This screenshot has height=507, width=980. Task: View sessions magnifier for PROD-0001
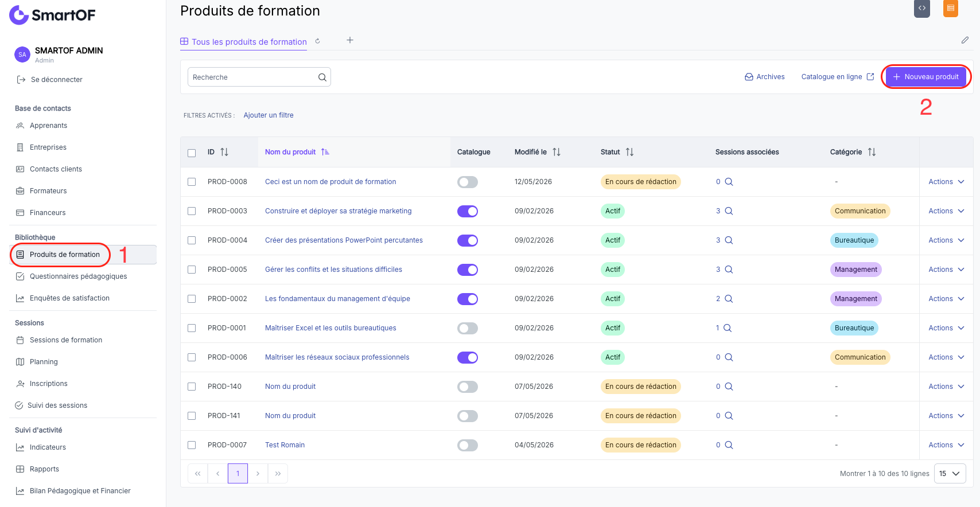728,328
